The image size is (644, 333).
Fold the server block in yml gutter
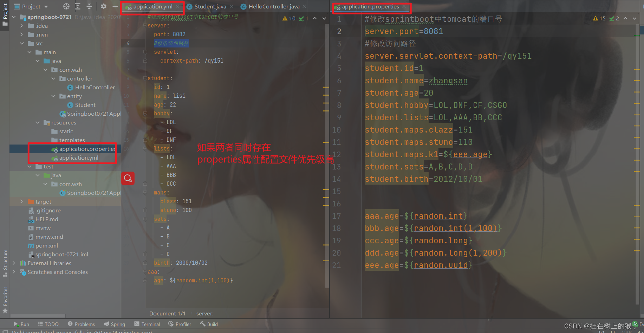pos(145,26)
